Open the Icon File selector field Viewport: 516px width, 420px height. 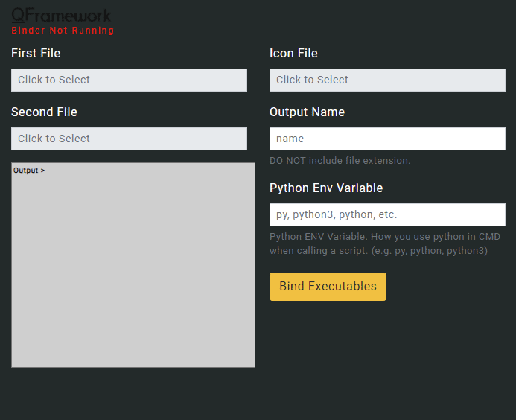tap(387, 80)
